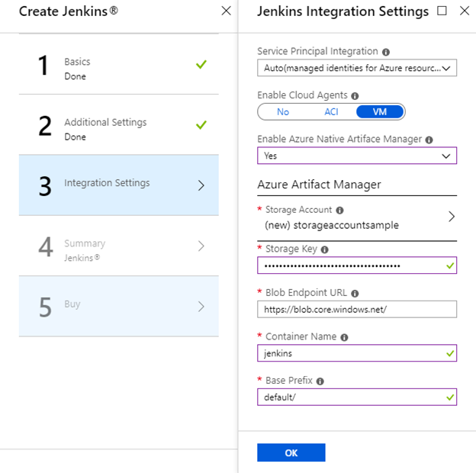Screen dimensions: 476x473
Task: Click info icon beside Enable Azure Native Artiface Manager
Action: [x=429, y=140]
